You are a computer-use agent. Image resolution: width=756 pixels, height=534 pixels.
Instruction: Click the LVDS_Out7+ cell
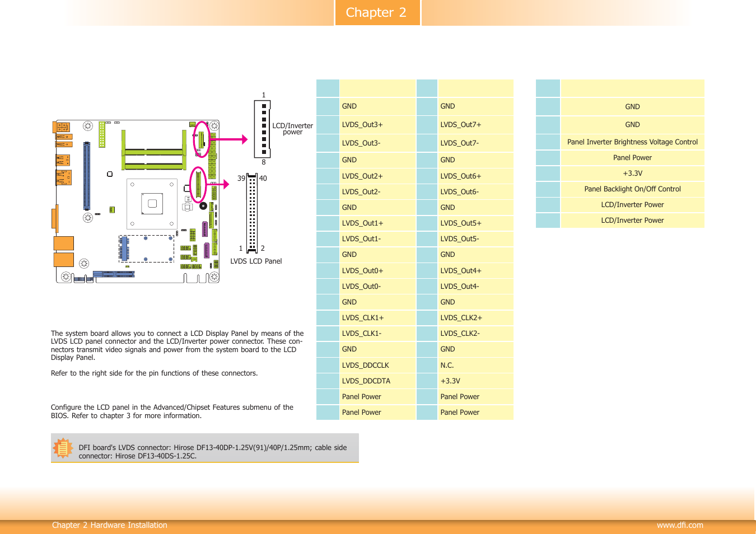(475, 125)
